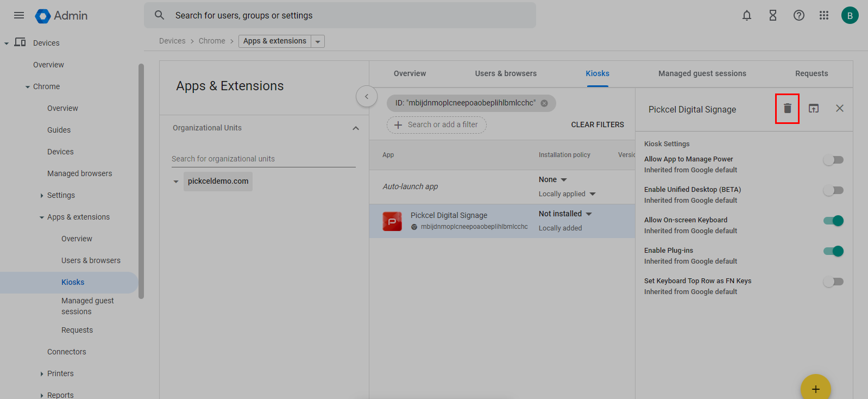The image size is (868, 399).
Task: Close the Pickcel Digital Signage panel
Action: click(x=840, y=108)
